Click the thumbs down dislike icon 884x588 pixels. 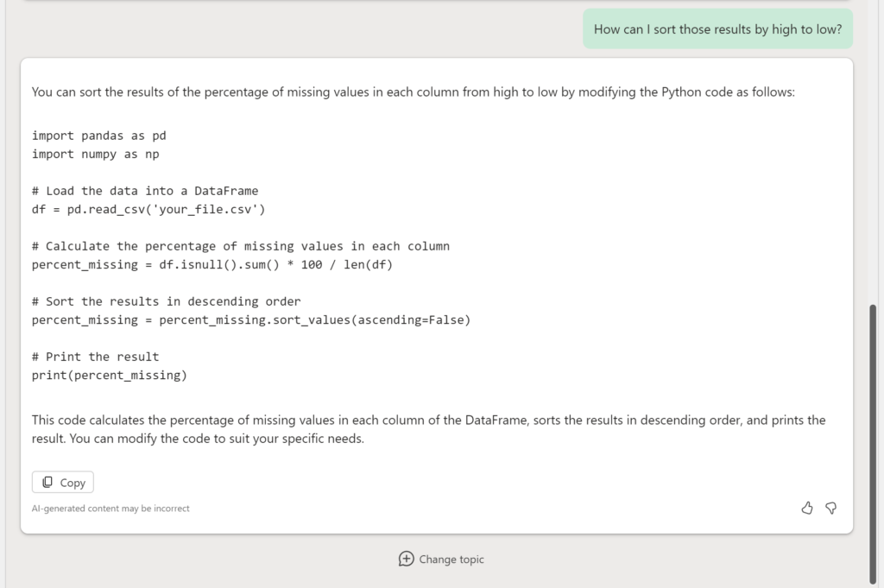click(x=830, y=508)
